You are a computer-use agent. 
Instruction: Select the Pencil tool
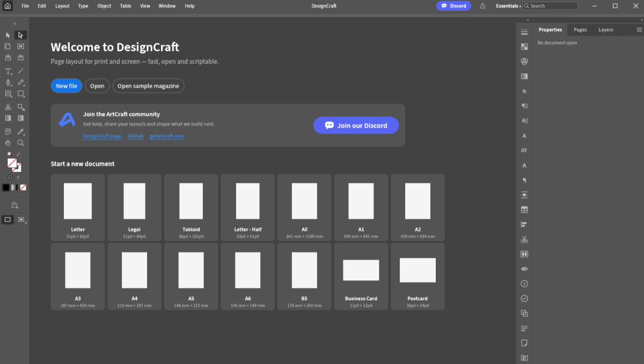[x=20, y=82]
